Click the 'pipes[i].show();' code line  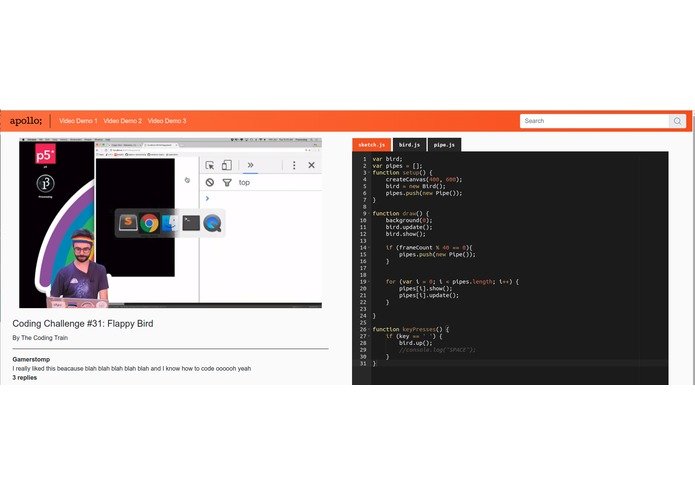426,288
